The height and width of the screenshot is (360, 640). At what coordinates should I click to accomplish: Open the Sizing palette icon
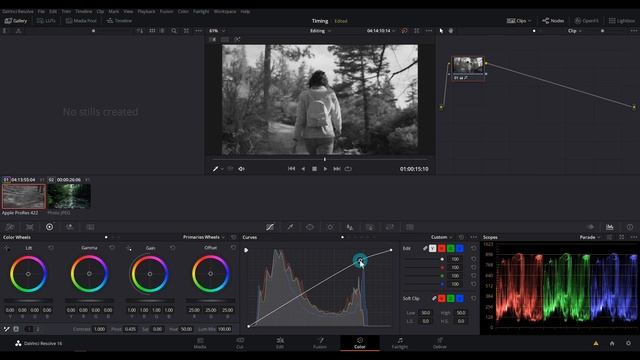tap(390, 227)
